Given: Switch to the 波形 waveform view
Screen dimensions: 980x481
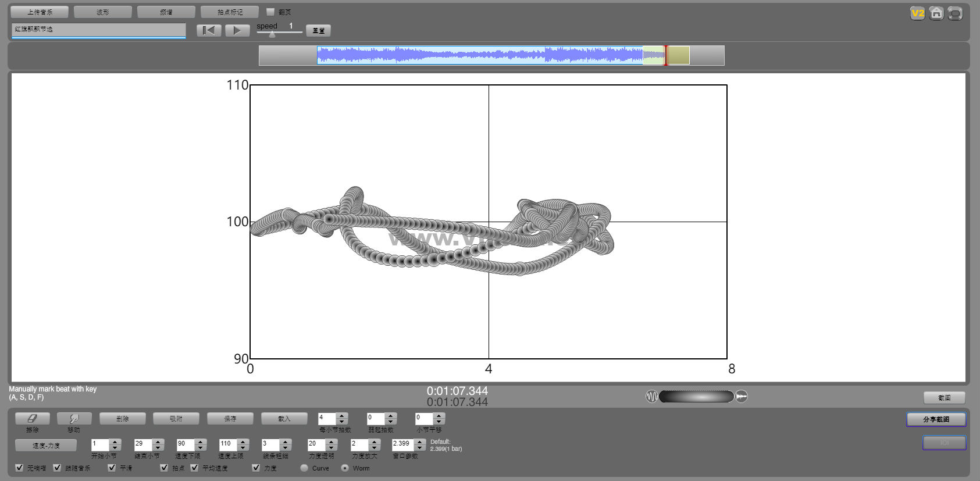Looking at the screenshot, I should (103, 12).
